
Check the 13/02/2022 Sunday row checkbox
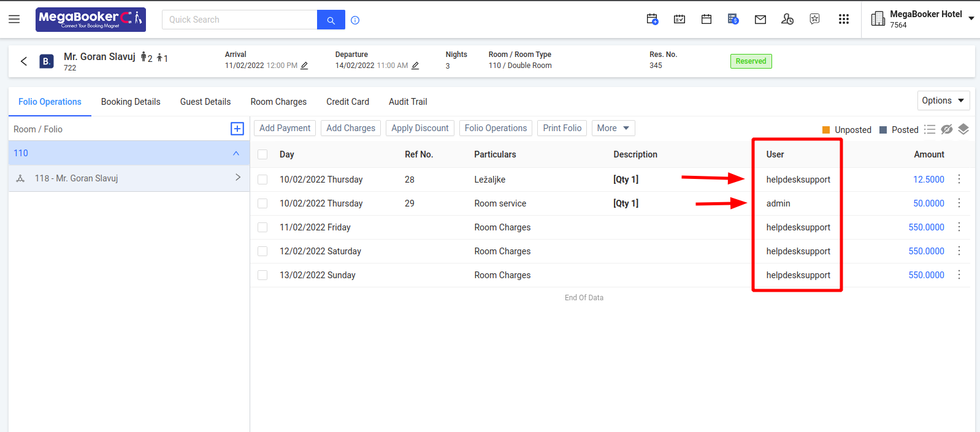[262, 275]
